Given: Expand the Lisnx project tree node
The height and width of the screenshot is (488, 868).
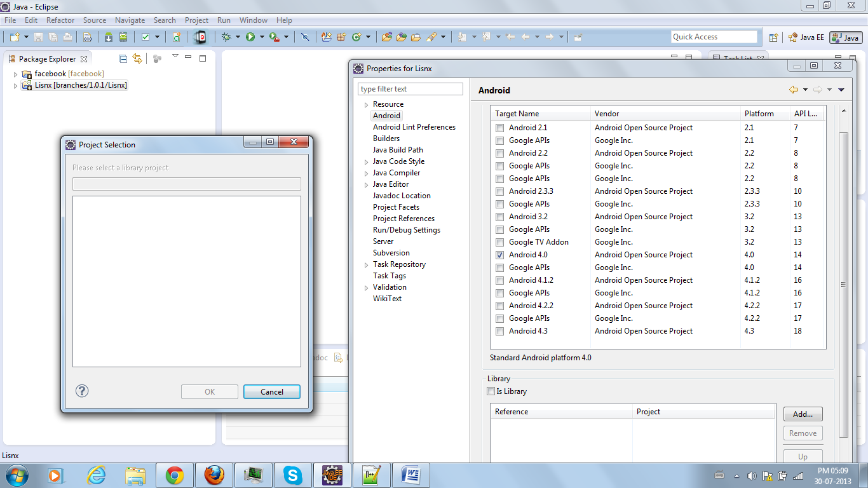Looking at the screenshot, I should 16,86.
